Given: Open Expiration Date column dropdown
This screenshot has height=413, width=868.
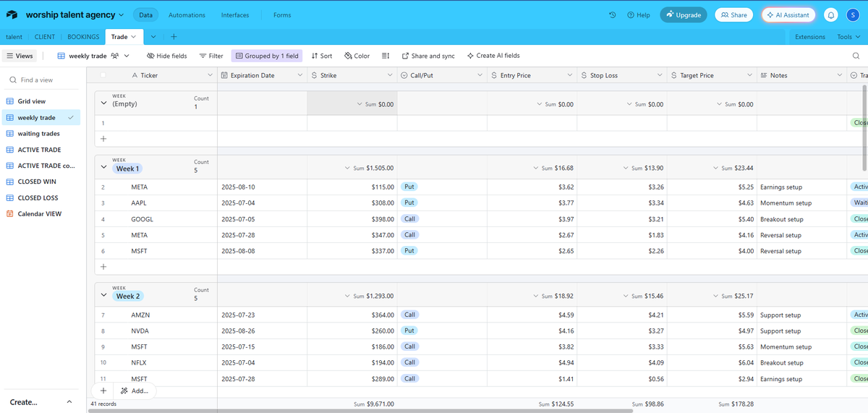Looking at the screenshot, I should [299, 75].
